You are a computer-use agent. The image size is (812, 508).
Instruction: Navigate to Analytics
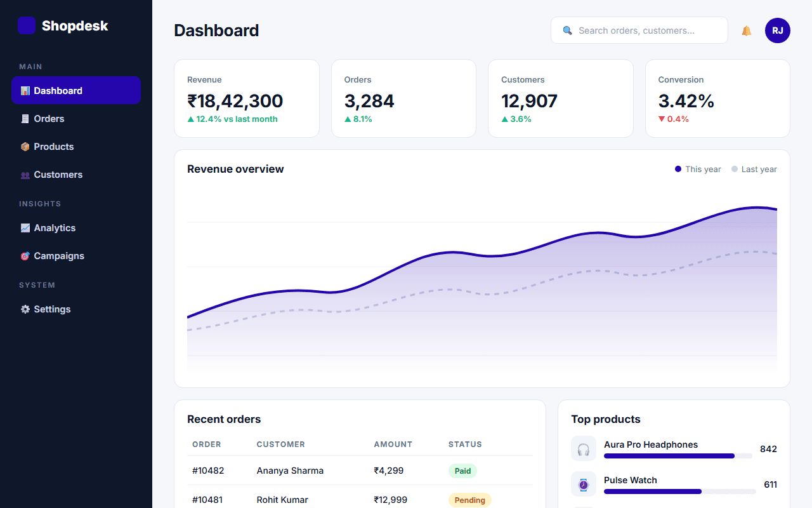tap(76, 228)
